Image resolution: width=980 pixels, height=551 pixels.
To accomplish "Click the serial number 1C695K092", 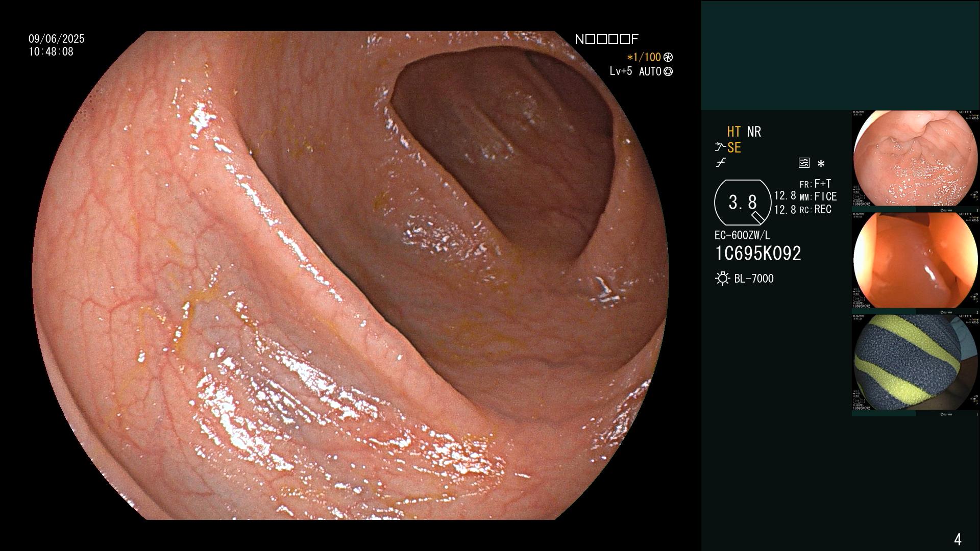I will pyautogui.click(x=758, y=254).
